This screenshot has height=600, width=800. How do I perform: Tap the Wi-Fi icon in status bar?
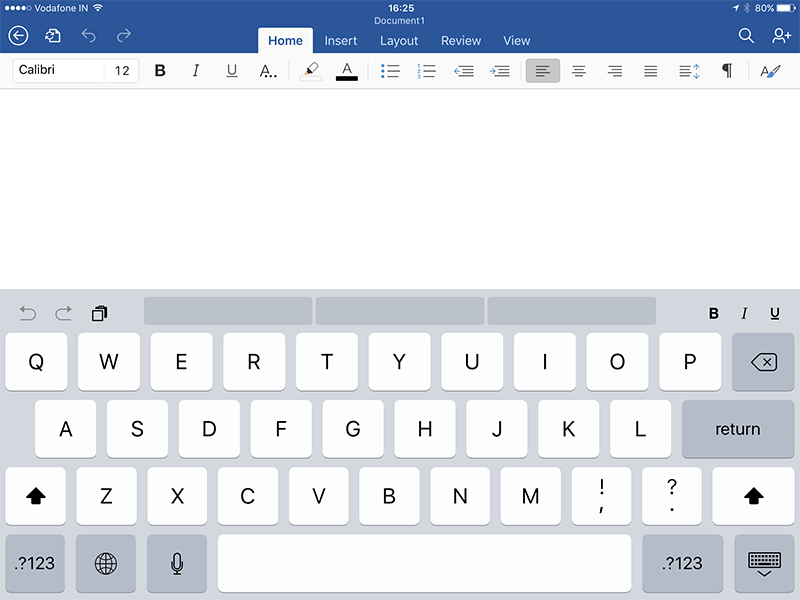(98, 8)
